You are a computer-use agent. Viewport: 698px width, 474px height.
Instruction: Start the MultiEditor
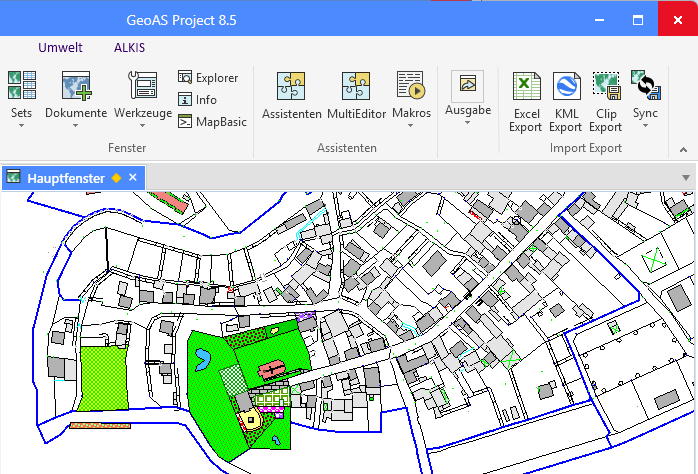pyautogui.click(x=356, y=96)
